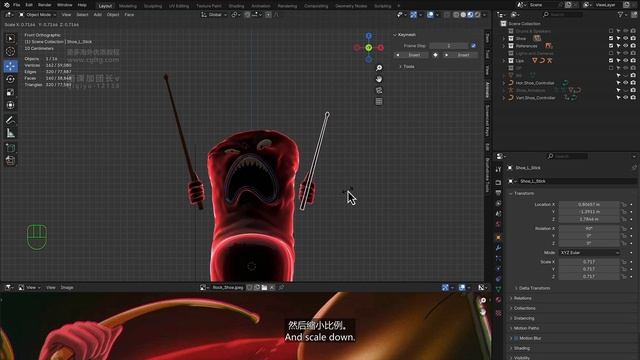The image size is (640, 360).
Task: Open the Render menu
Action: [x=44, y=5]
